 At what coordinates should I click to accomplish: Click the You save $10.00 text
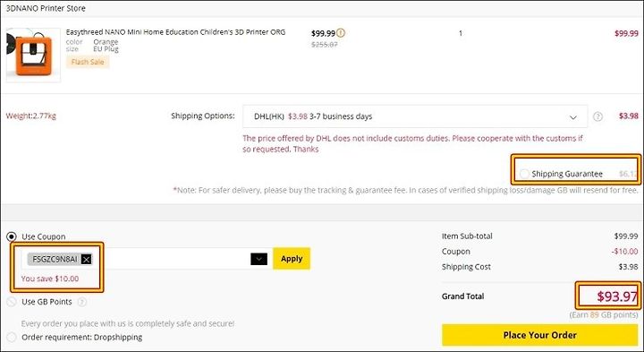click(50, 279)
